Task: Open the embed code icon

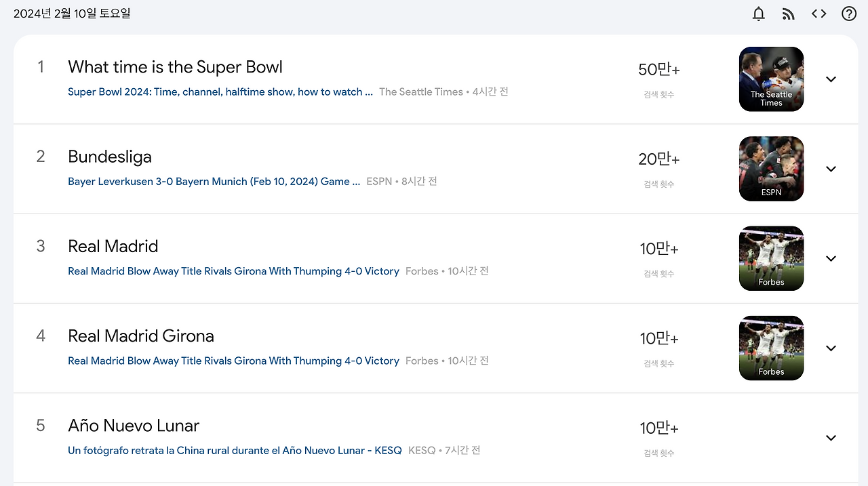Action: (818, 14)
